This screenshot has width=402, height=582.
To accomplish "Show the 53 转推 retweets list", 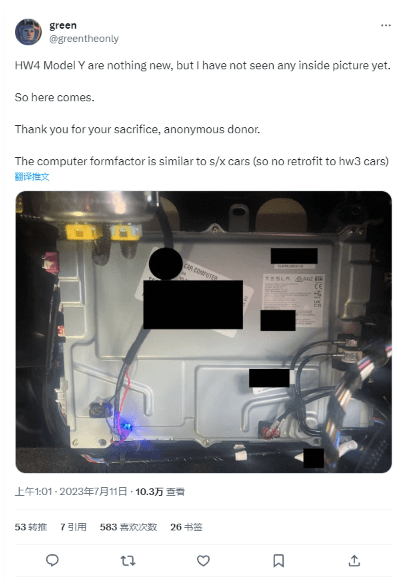I will [31, 527].
